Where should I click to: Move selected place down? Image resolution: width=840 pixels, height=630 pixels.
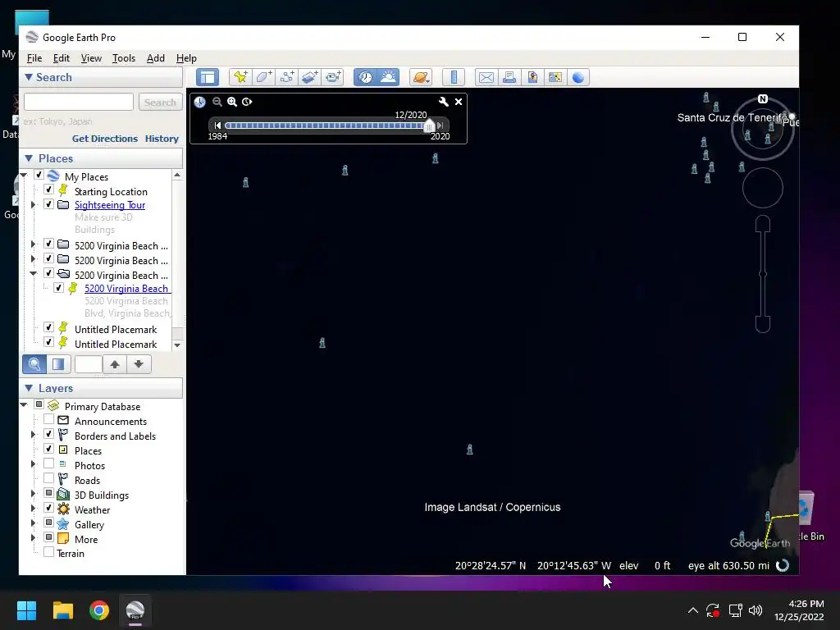click(139, 364)
